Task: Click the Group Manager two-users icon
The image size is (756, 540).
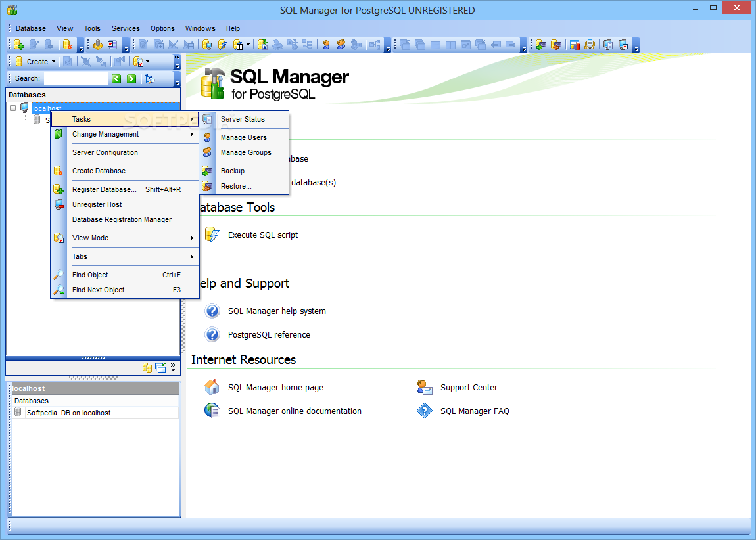Action: pos(341,45)
